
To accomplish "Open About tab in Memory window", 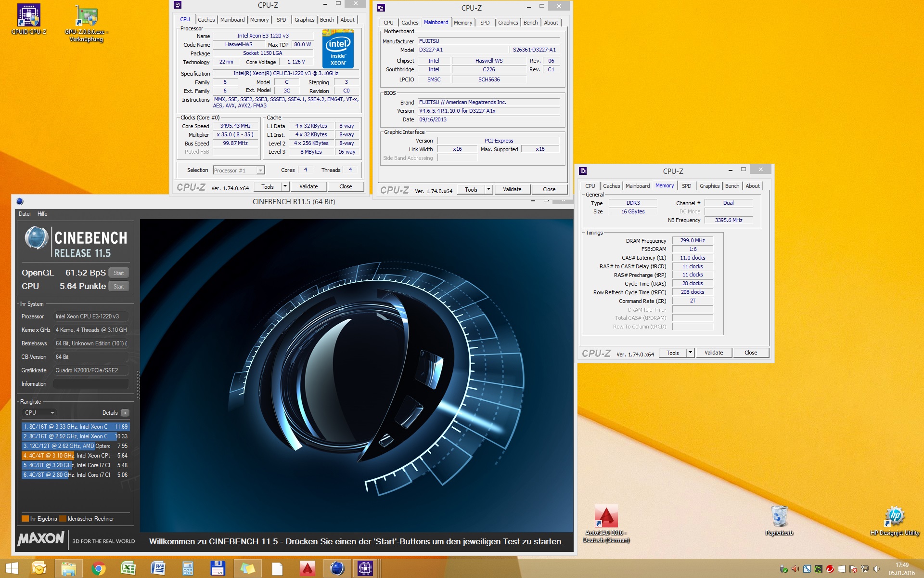I will [753, 186].
